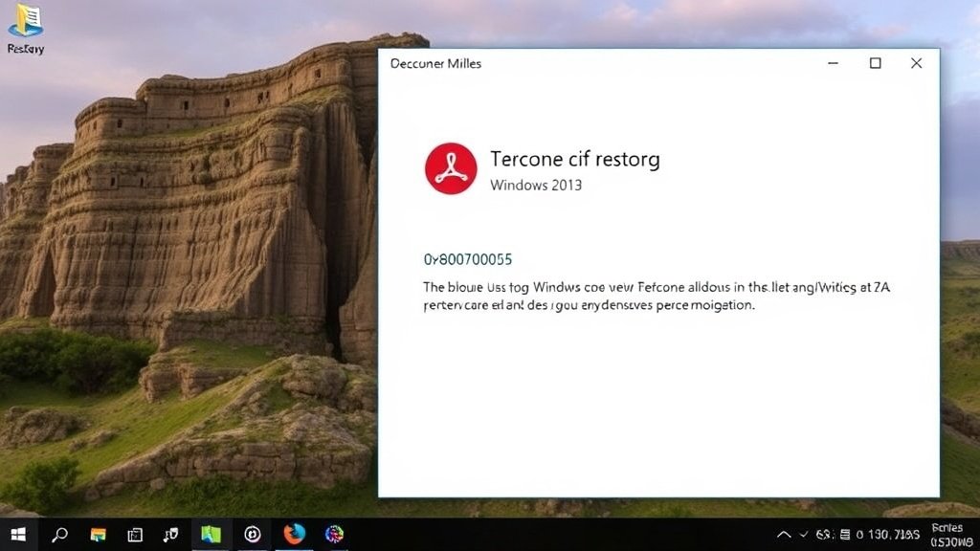Open the music note taskbar app
The image size is (980, 551).
tap(170, 535)
